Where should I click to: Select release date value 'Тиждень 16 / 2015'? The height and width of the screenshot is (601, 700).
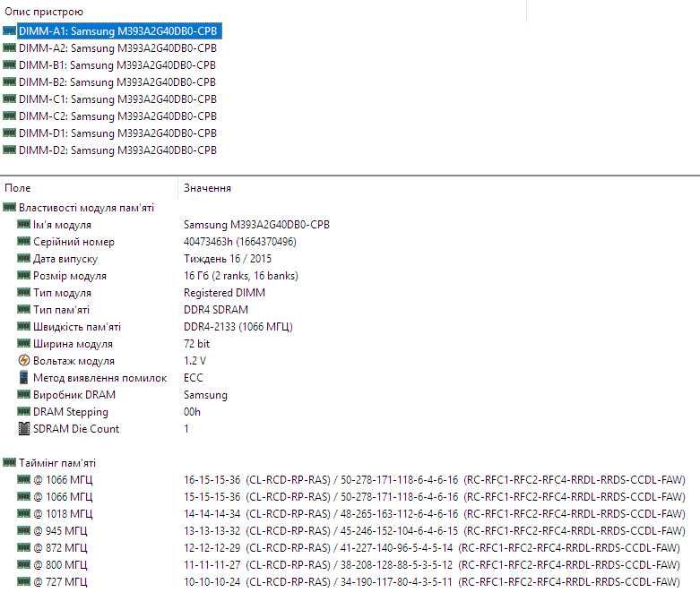click(228, 258)
